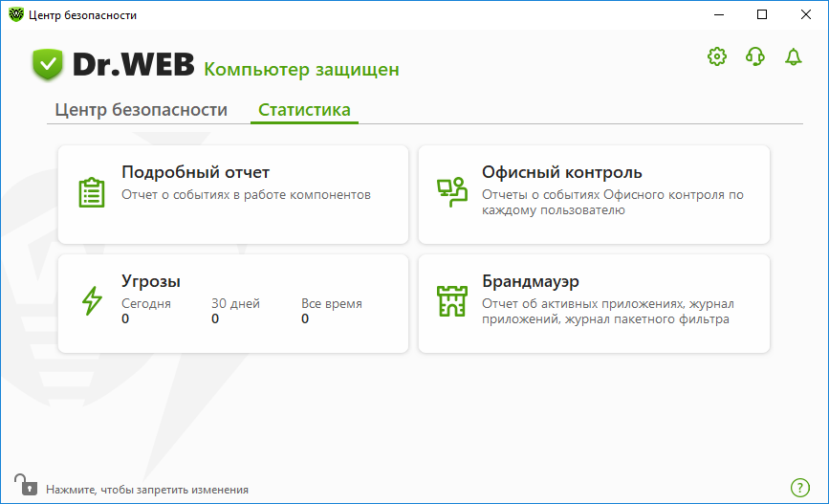Click the spider icon in title bar
The height and width of the screenshot is (504, 829).
16,14
